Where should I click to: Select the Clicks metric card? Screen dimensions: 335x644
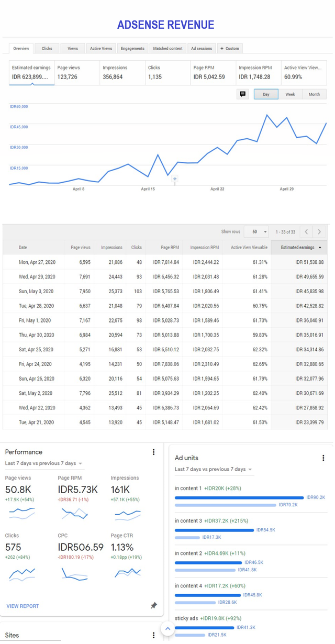167,73
